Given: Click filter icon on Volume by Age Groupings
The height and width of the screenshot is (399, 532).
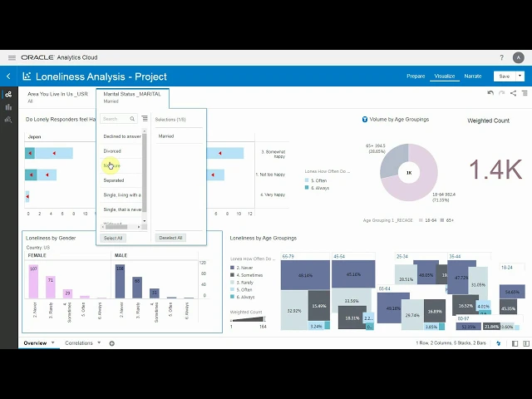Looking at the screenshot, I should 365,120.
